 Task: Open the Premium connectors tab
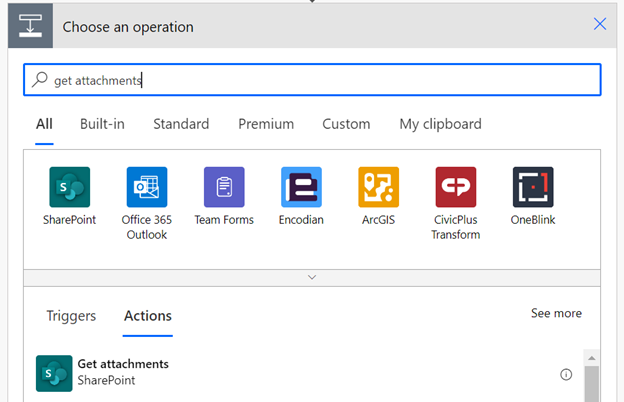[266, 124]
